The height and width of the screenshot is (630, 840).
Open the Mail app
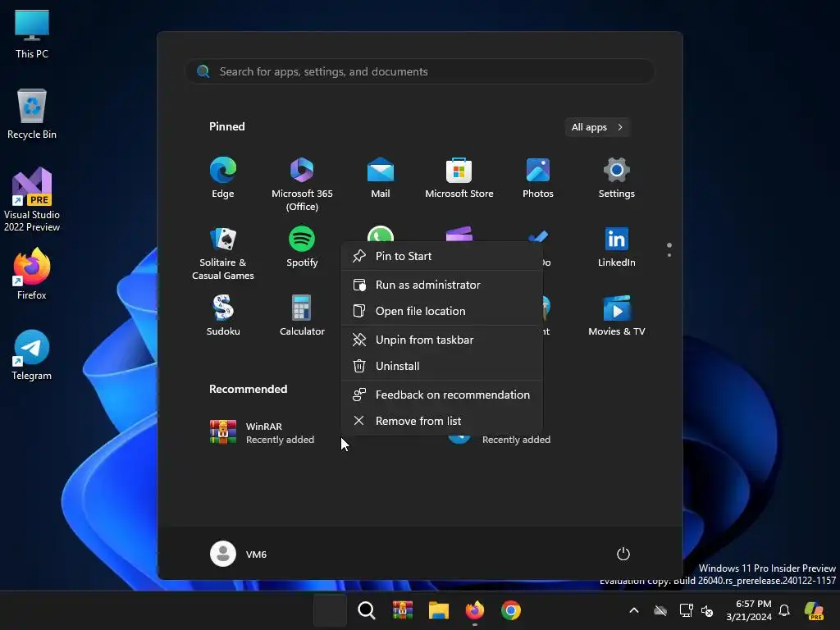coord(381,178)
